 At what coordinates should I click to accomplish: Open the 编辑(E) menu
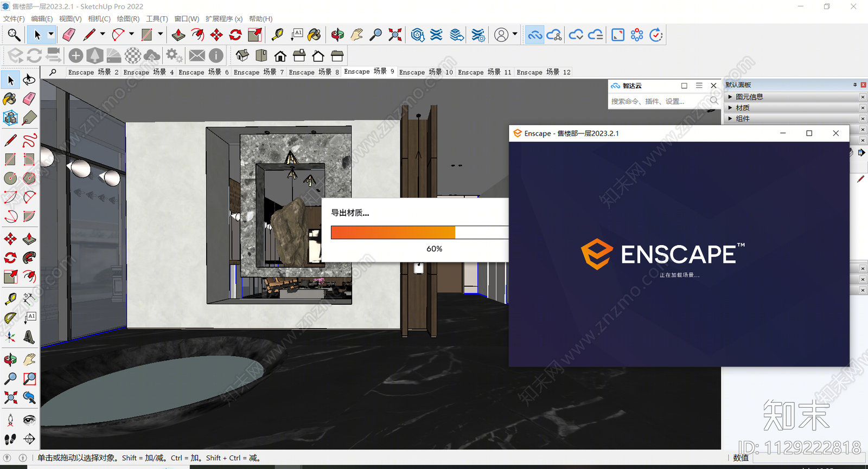42,18
